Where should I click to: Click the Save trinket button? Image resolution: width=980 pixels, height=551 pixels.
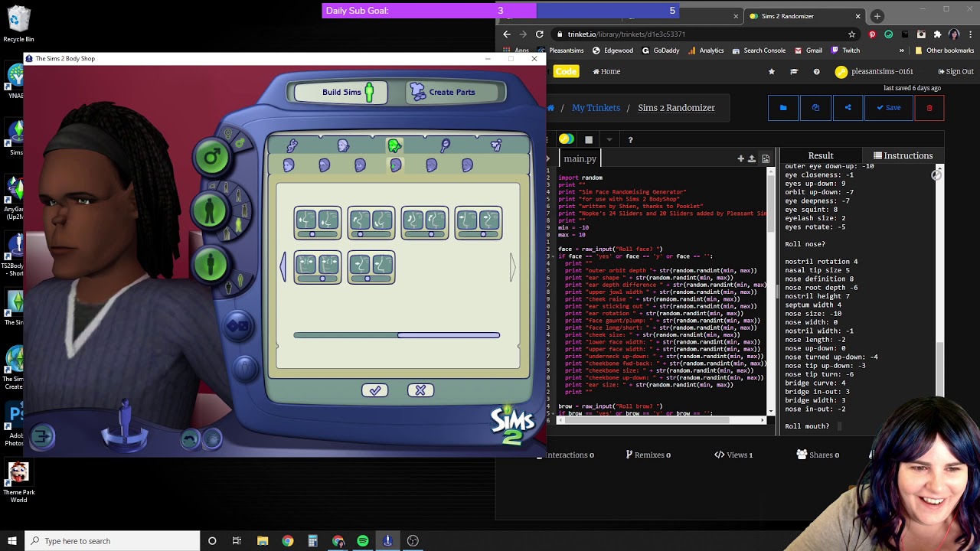point(889,108)
